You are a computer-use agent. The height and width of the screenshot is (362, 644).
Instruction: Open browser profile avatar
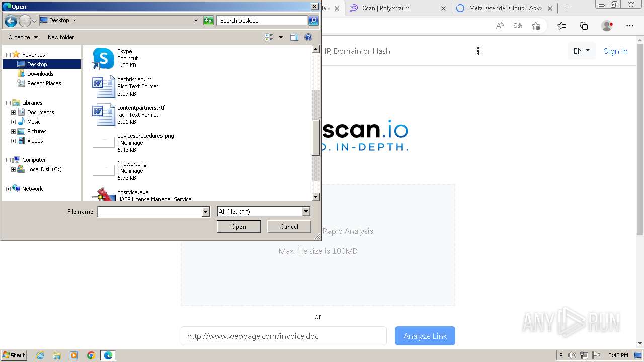(x=607, y=26)
